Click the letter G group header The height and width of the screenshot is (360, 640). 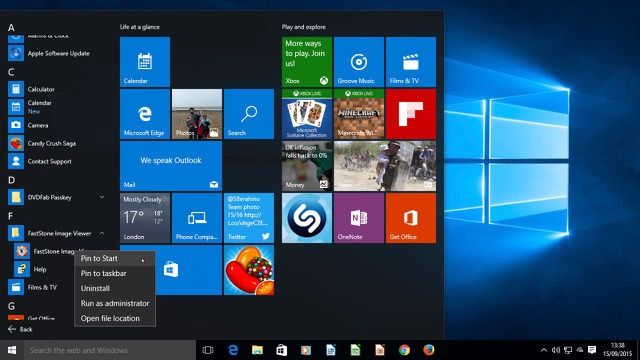pos(11,306)
